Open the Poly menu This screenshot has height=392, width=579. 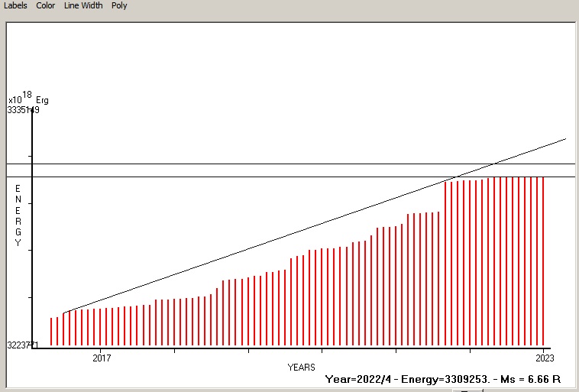(119, 5)
